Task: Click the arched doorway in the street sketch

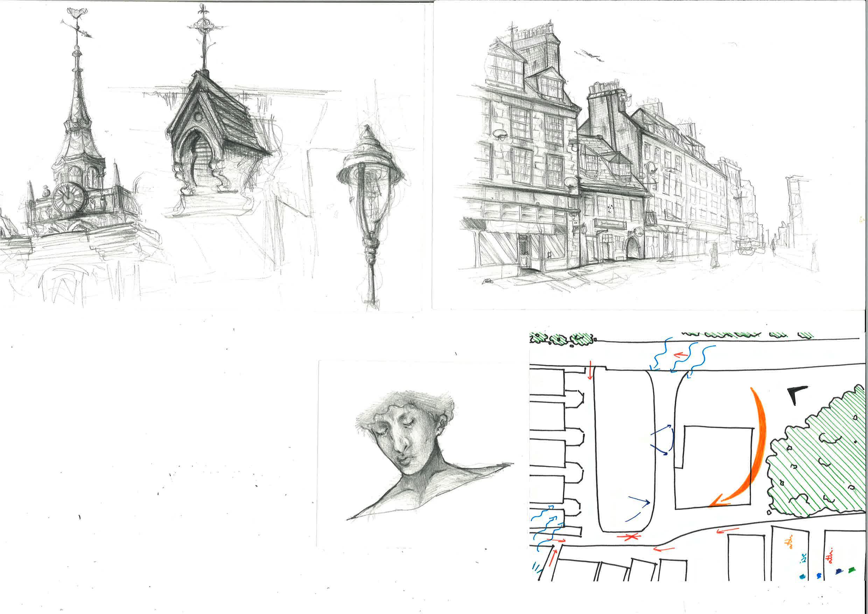Action: (632, 248)
